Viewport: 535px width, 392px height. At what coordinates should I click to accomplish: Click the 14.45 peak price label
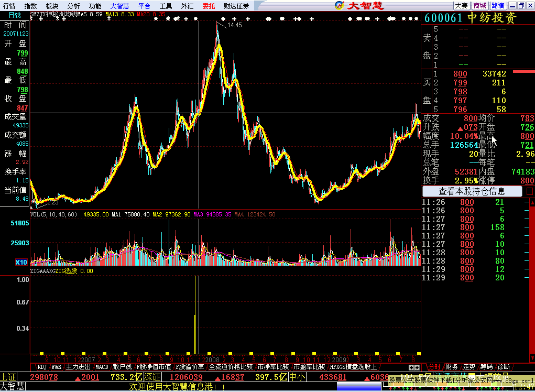(x=234, y=25)
